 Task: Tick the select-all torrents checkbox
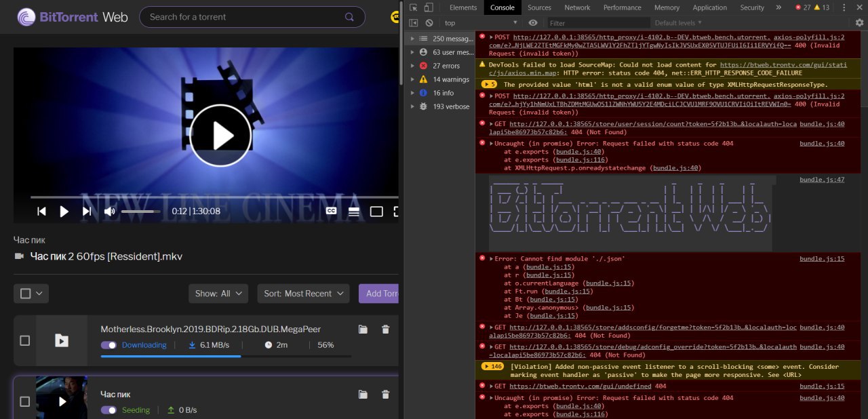coord(26,294)
